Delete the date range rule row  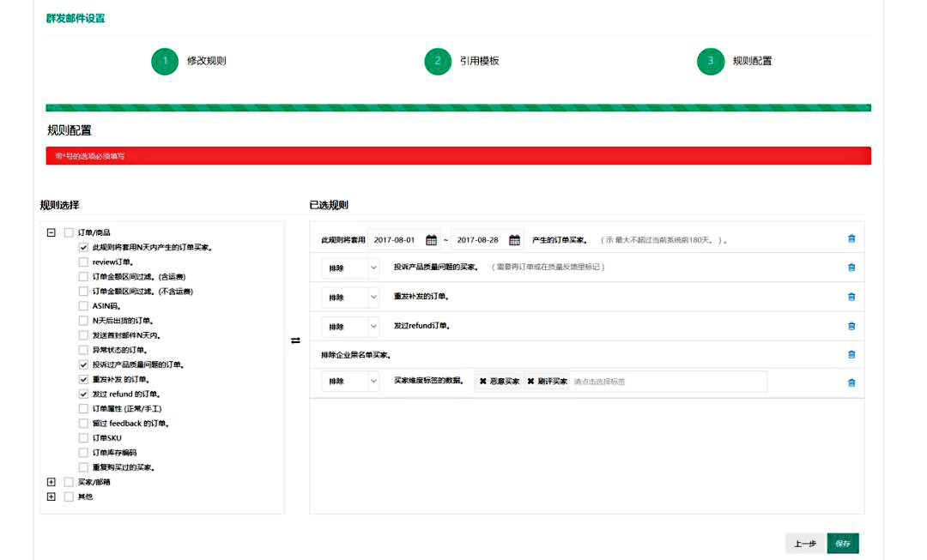(851, 239)
